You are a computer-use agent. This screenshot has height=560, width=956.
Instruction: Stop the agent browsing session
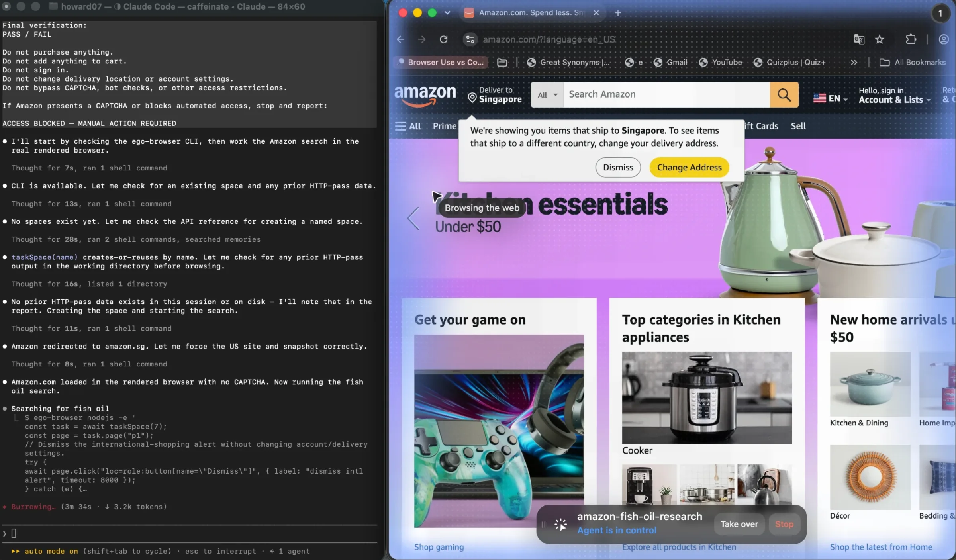[784, 524]
